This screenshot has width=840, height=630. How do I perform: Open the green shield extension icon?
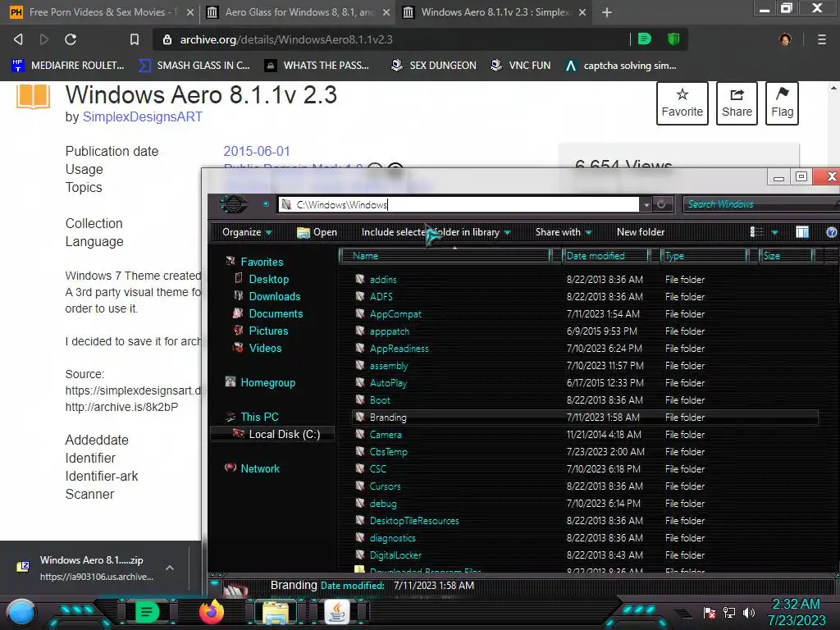pyautogui.click(x=673, y=39)
